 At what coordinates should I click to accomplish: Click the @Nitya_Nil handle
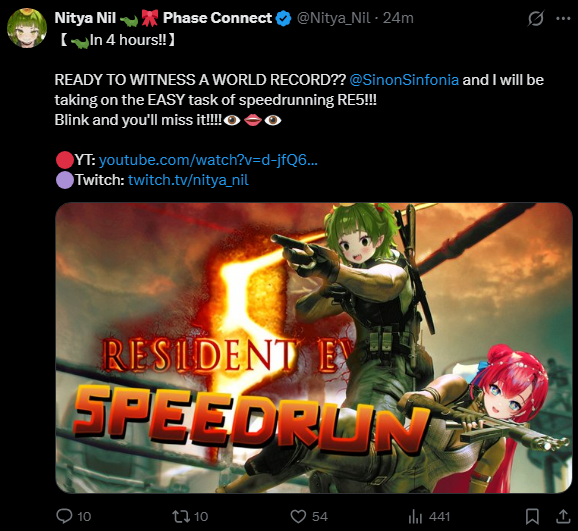click(x=333, y=18)
